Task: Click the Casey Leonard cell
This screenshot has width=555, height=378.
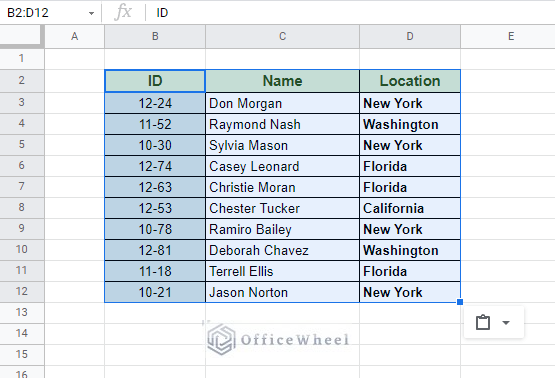Action: 282,166
